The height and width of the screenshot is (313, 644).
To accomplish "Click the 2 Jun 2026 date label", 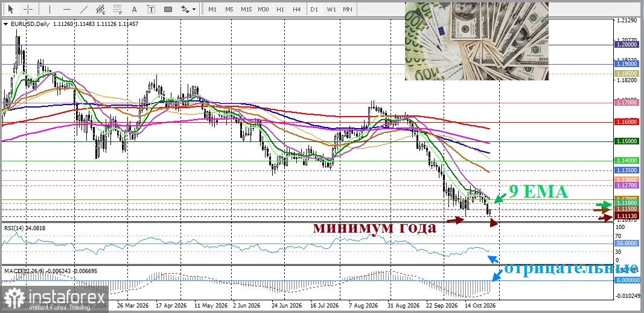I will tap(246, 306).
